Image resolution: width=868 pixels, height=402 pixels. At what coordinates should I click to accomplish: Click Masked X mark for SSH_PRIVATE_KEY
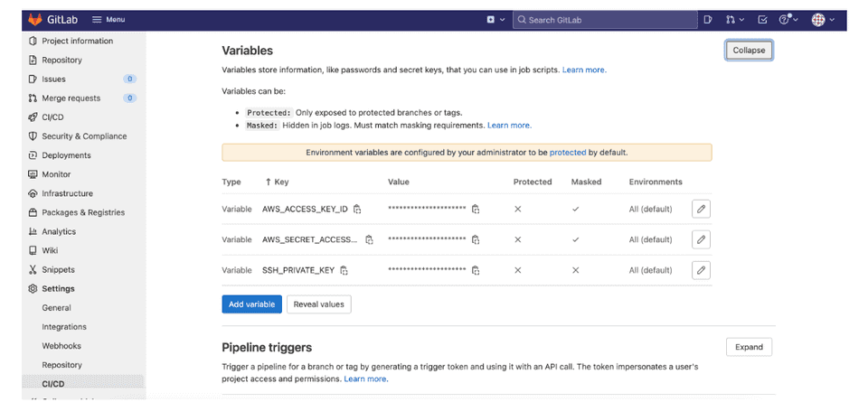(576, 270)
